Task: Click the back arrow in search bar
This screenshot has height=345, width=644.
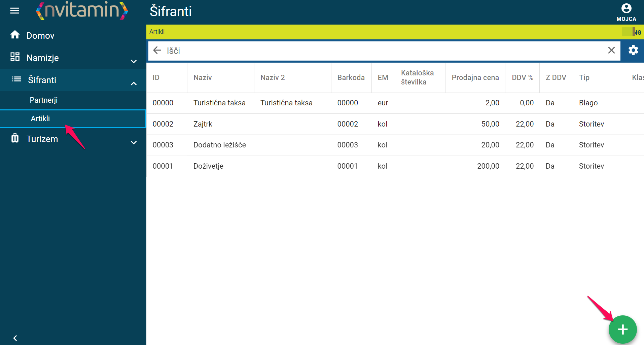Action: tap(157, 50)
